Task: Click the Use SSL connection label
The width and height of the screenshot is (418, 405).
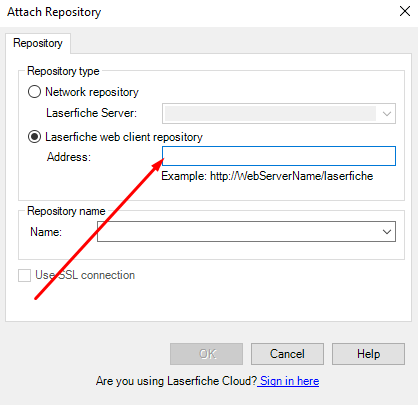Action: tap(85, 275)
